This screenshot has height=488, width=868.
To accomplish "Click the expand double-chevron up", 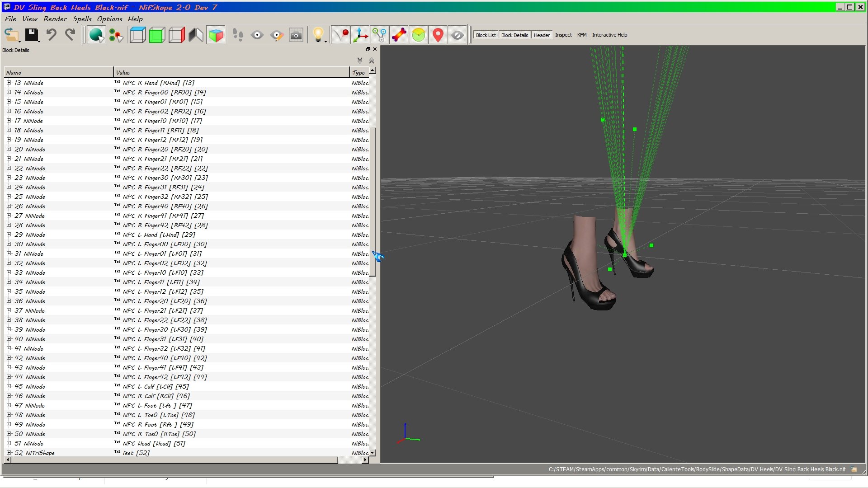I will tap(372, 60).
